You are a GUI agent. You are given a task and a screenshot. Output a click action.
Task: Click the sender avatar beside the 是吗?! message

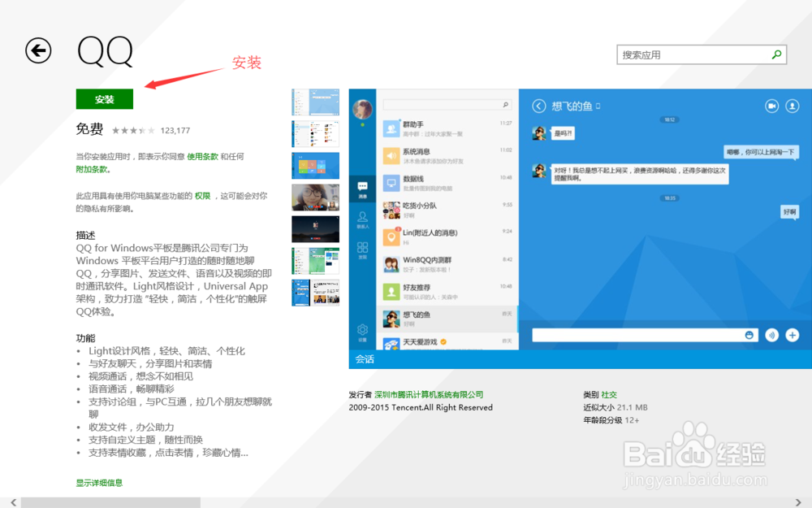click(539, 133)
